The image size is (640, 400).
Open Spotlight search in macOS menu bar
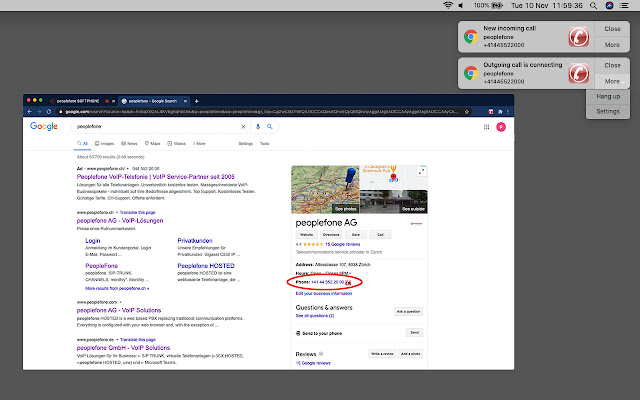click(592, 6)
